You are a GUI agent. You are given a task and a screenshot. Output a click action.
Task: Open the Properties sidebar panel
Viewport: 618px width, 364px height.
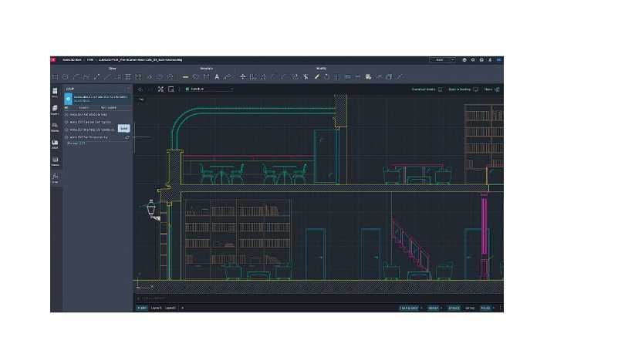pyautogui.click(x=55, y=93)
